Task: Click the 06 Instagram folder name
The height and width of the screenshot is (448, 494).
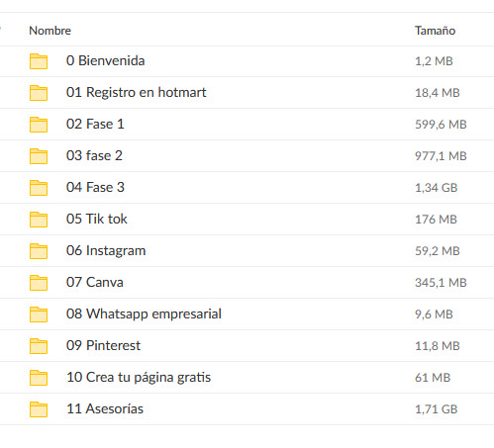Action: pyautogui.click(x=106, y=251)
